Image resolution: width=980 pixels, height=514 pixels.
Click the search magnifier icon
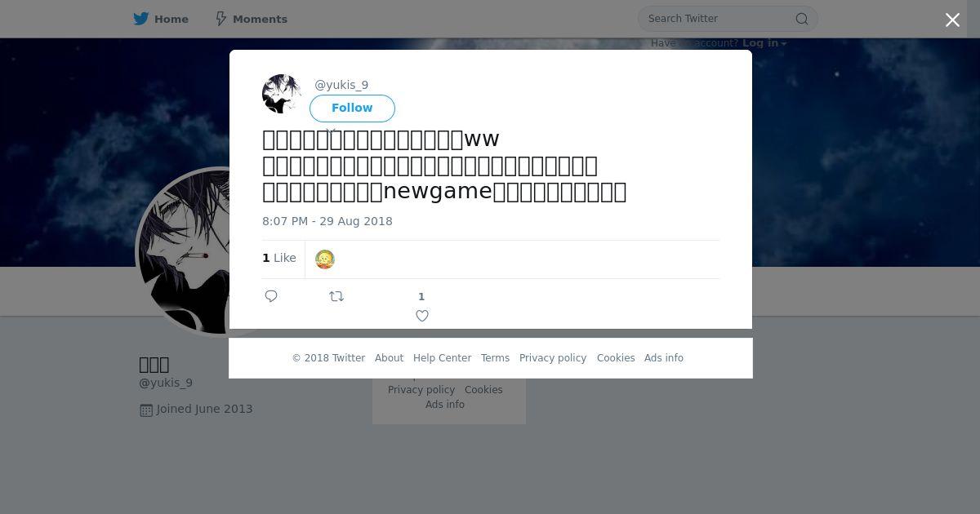pos(802,19)
